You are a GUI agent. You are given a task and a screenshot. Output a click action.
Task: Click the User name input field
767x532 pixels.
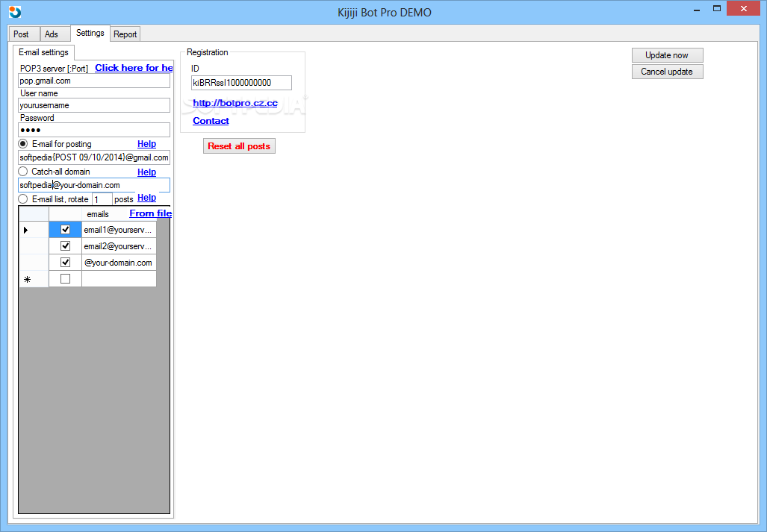point(94,105)
